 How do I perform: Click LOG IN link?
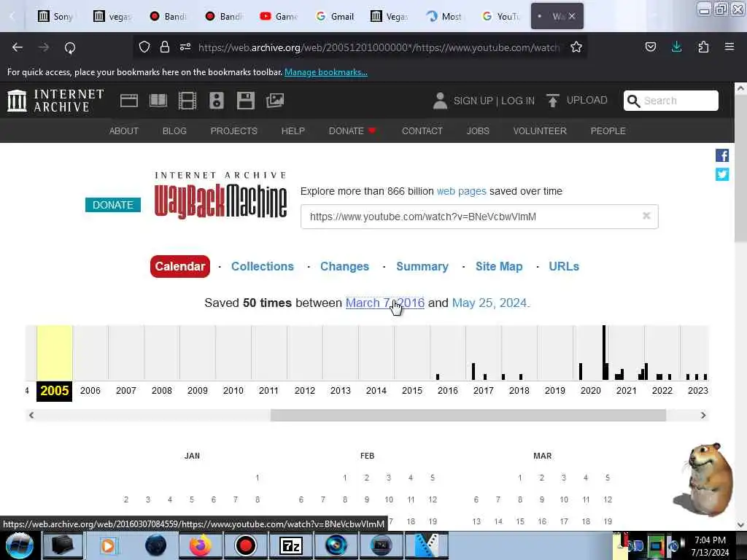(x=518, y=101)
